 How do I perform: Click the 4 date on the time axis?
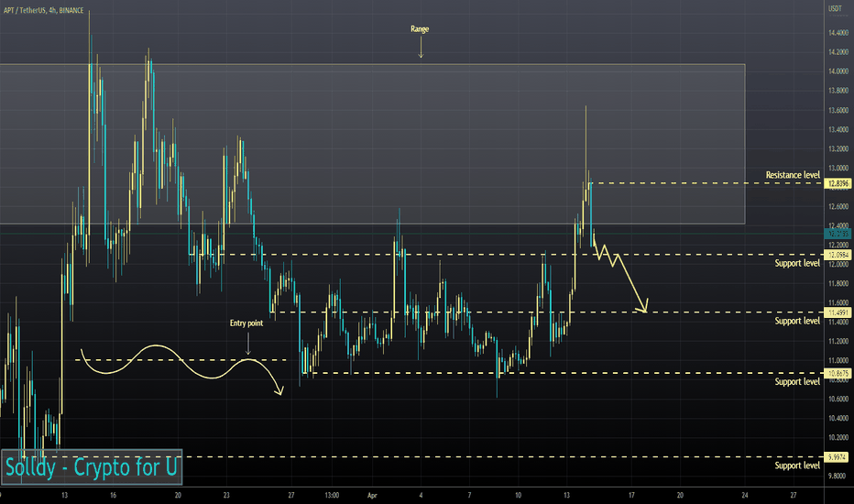[421, 495]
